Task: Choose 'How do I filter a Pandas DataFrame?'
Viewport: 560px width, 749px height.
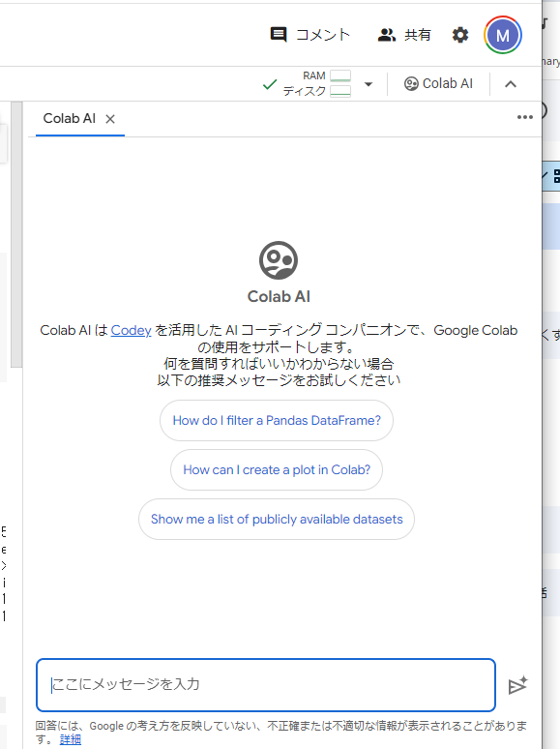Action: (x=277, y=420)
